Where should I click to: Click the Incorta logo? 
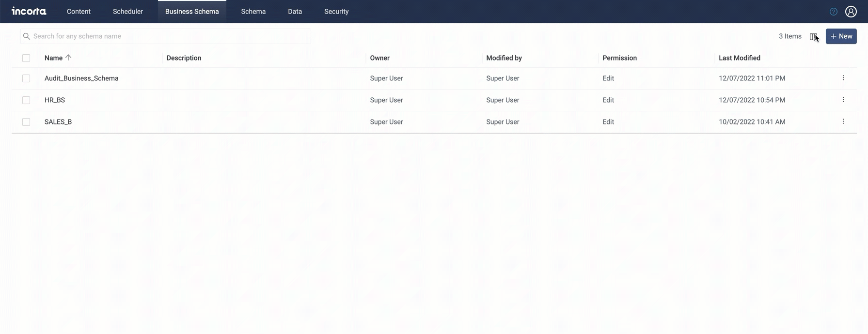[29, 11]
